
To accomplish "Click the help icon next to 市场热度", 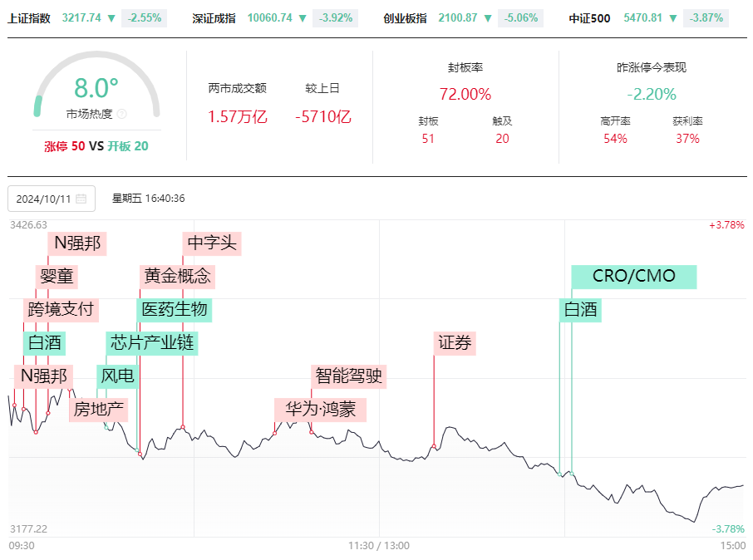I will tap(122, 114).
